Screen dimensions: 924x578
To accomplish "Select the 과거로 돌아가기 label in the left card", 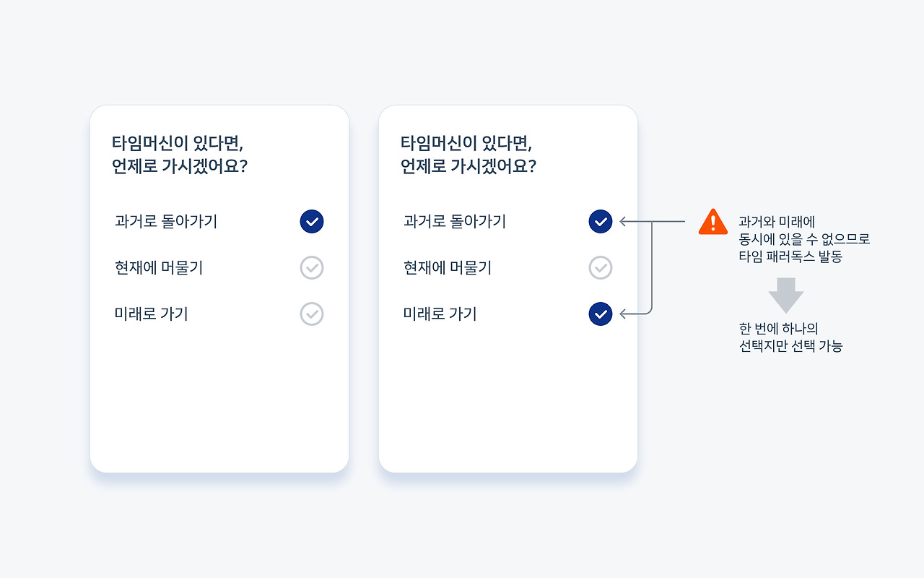I will pos(166,222).
